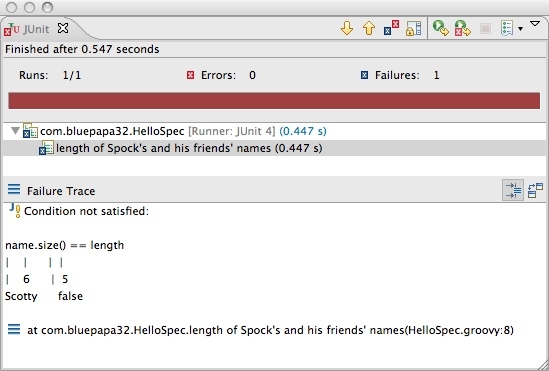
Task: Click the exception icon beside "Condition not satisfied"
Action: coord(15,210)
